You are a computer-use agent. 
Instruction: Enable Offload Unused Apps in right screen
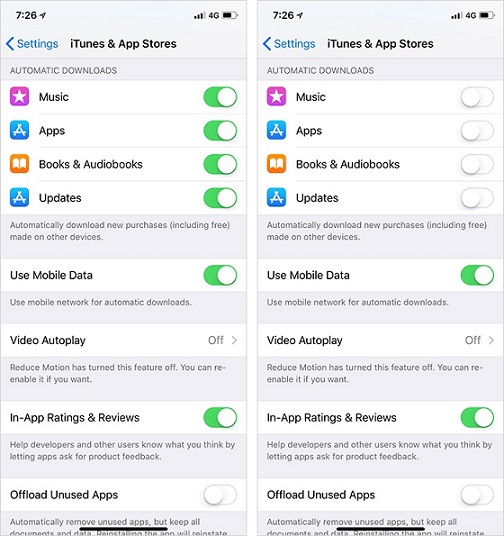(x=477, y=495)
